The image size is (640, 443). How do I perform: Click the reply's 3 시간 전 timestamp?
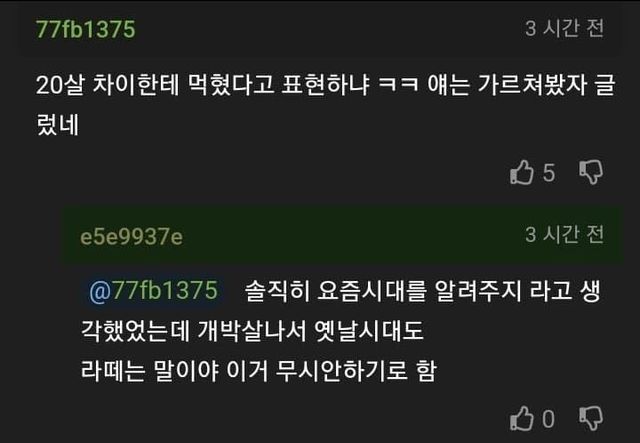click(565, 236)
